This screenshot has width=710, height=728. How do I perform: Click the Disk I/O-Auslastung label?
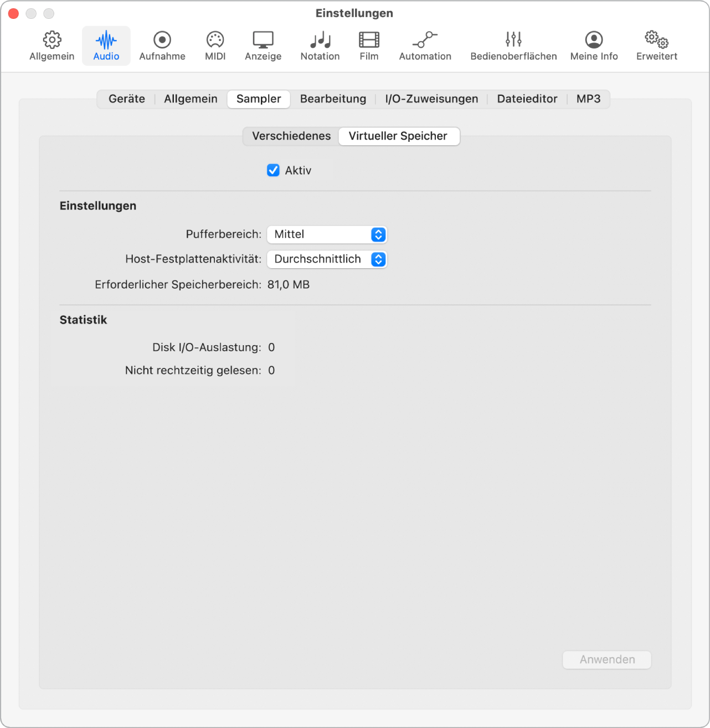tap(207, 347)
